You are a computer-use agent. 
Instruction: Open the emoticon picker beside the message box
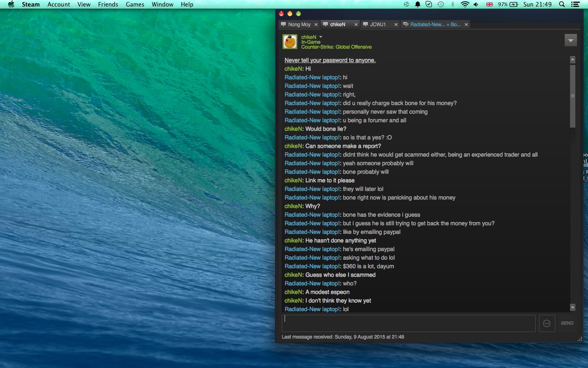click(547, 323)
